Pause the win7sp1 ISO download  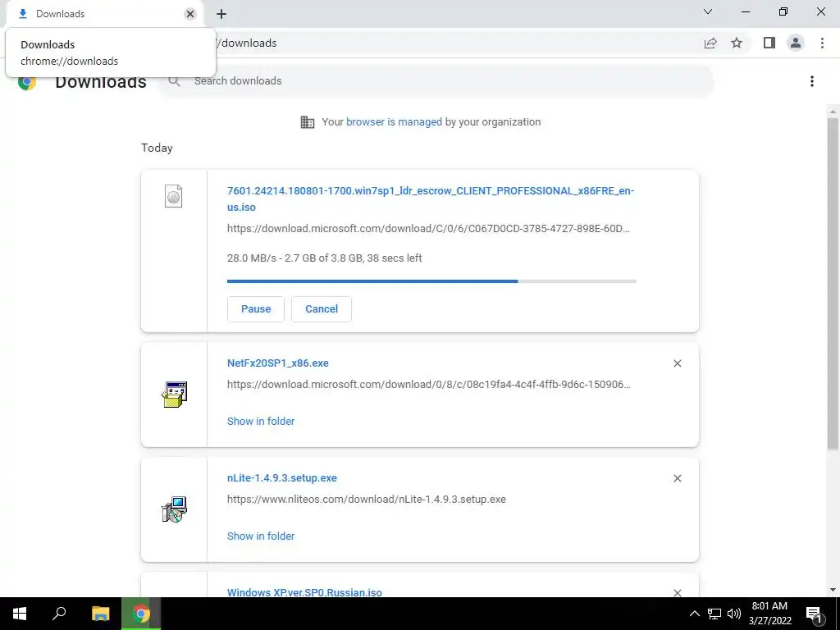pyautogui.click(x=256, y=309)
